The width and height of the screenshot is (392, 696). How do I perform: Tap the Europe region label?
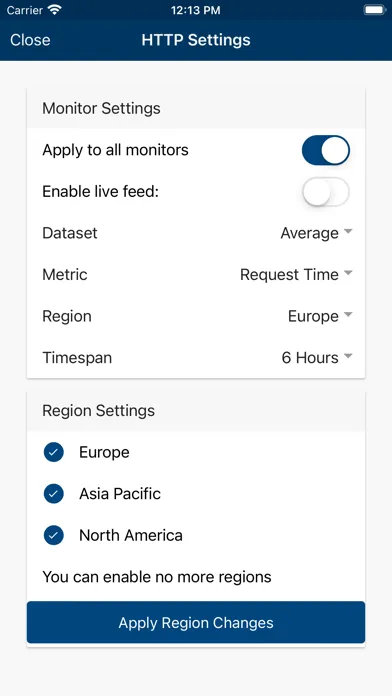click(x=104, y=452)
